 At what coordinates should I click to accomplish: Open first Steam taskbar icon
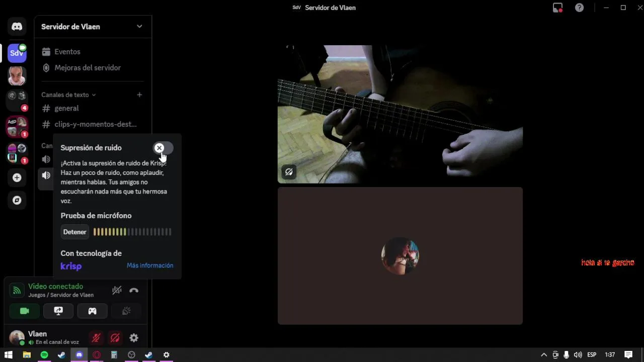61,355
